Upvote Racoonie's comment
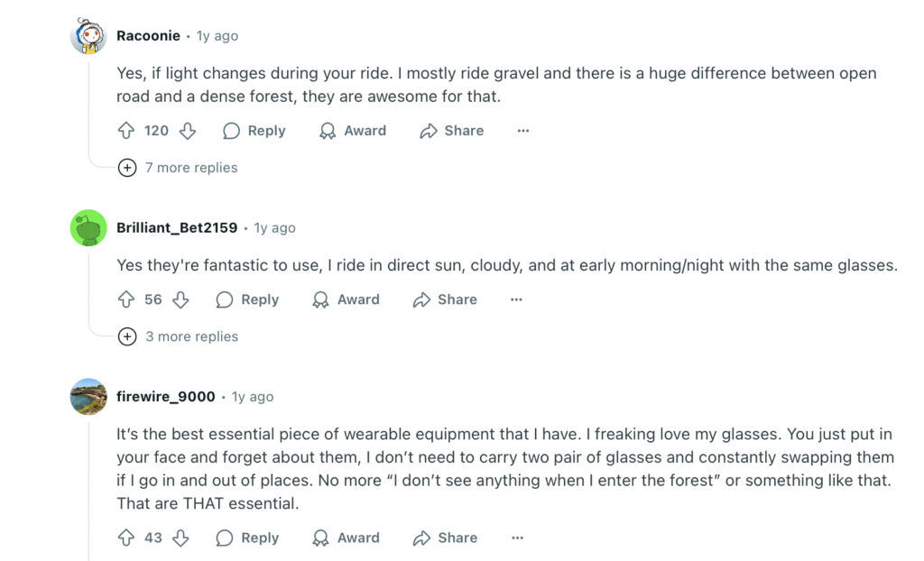924x561 pixels. click(126, 131)
